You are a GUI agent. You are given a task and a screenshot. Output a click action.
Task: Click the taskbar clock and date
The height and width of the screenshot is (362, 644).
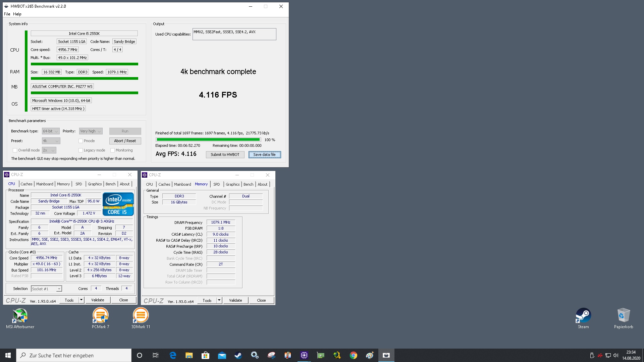click(631, 355)
